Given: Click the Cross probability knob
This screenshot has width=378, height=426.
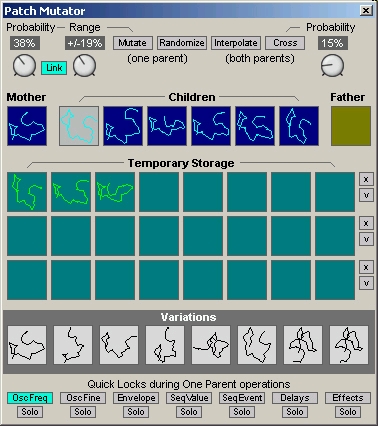Looking at the screenshot, I should tap(332, 65).
